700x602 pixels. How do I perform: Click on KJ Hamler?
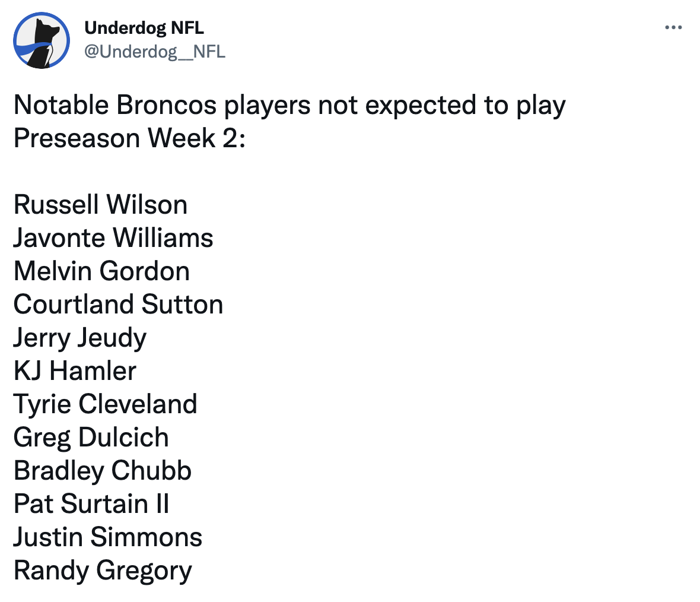(x=75, y=371)
